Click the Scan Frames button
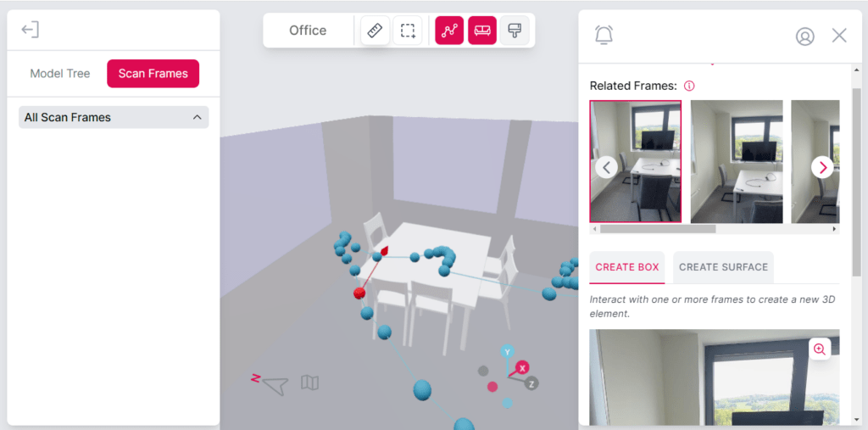868x430 pixels. click(153, 74)
